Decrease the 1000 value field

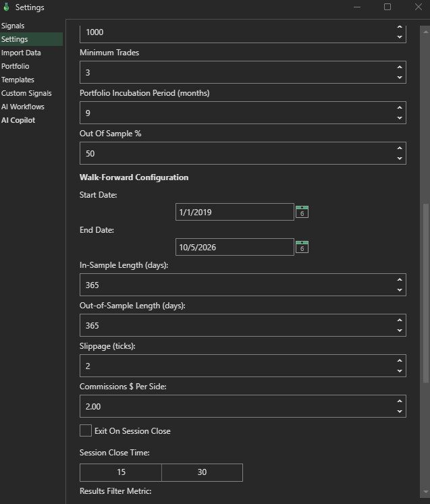(400, 37)
